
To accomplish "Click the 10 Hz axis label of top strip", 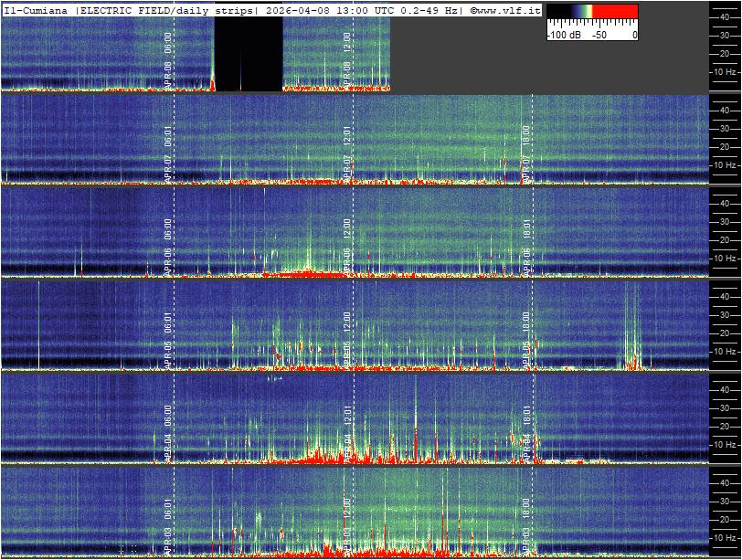I will coord(725,71).
